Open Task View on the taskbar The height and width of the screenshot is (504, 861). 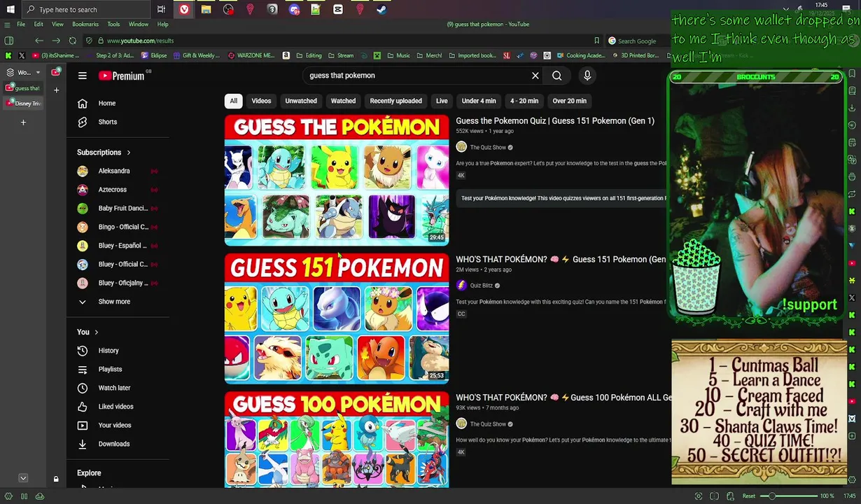pos(161,9)
